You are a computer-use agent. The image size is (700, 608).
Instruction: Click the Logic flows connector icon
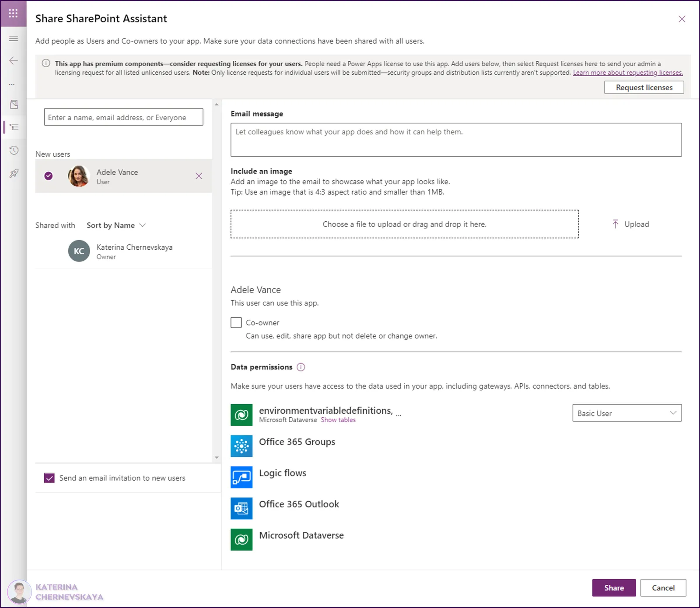241,477
